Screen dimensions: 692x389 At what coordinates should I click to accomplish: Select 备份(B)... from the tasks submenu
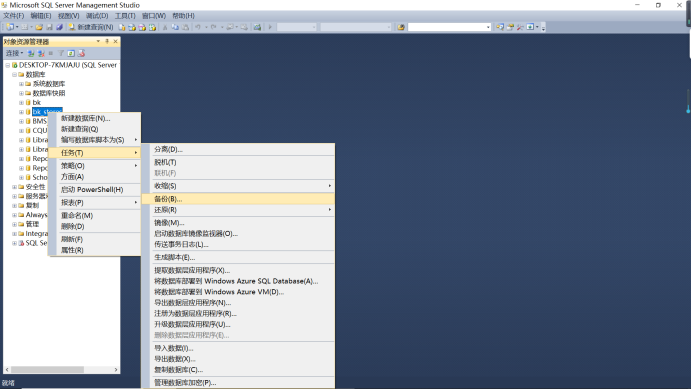click(x=238, y=199)
